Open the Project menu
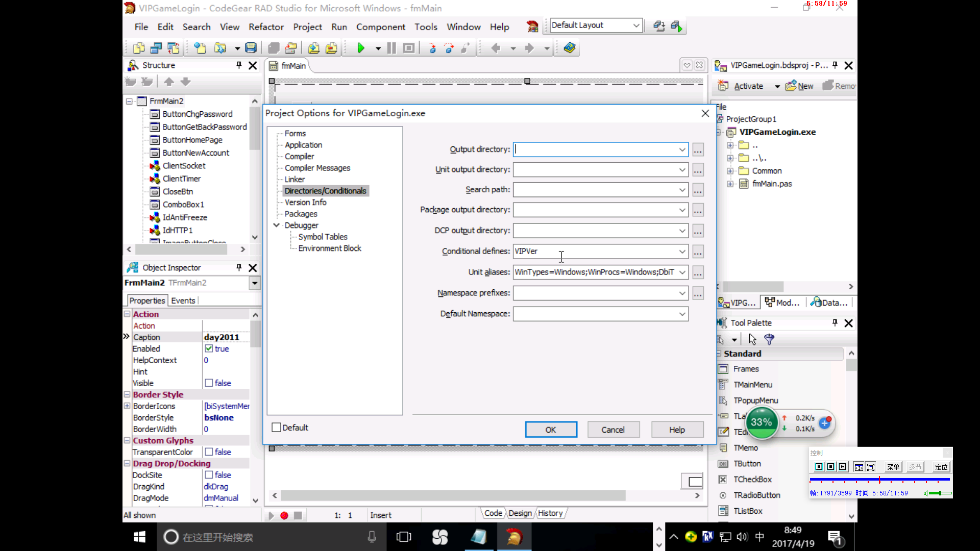The width and height of the screenshot is (980, 551). pyautogui.click(x=307, y=27)
